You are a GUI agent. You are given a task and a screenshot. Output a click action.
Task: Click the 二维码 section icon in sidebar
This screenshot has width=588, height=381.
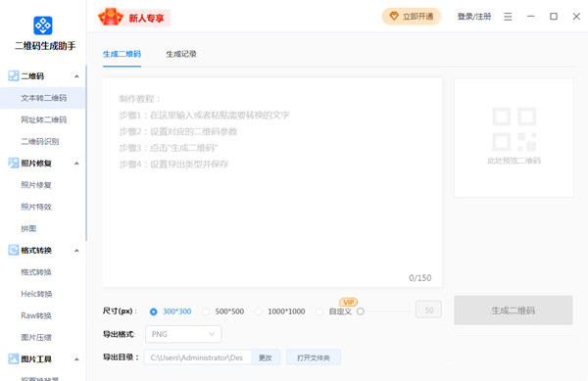tap(14, 76)
